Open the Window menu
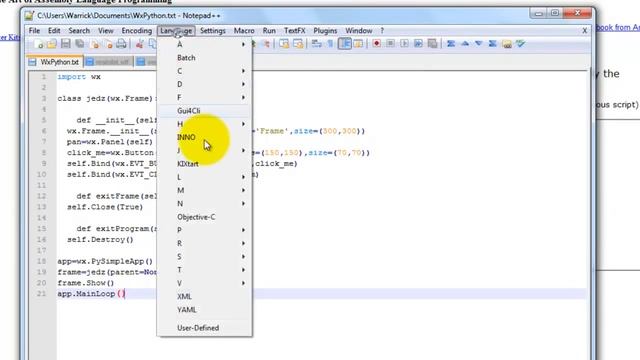The width and height of the screenshot is (640, 360). 358,31
